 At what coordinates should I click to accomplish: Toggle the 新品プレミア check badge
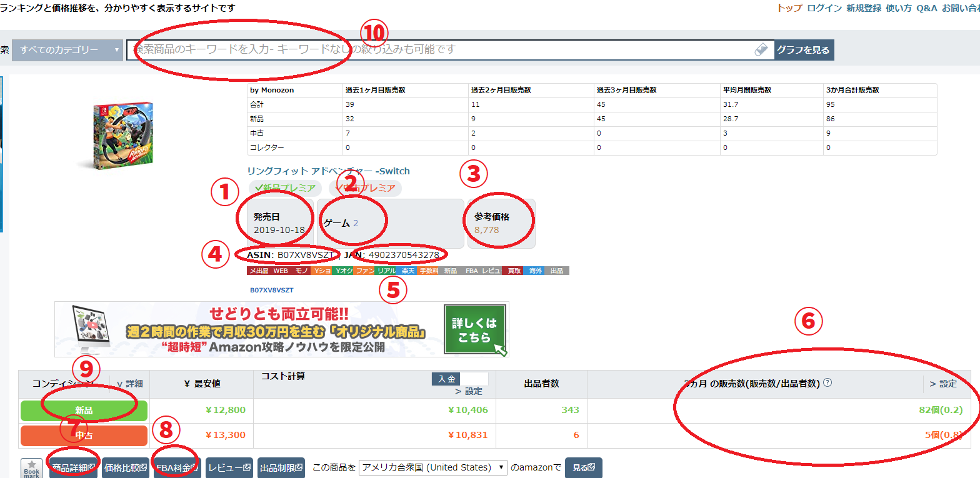[x=286, y=187]
